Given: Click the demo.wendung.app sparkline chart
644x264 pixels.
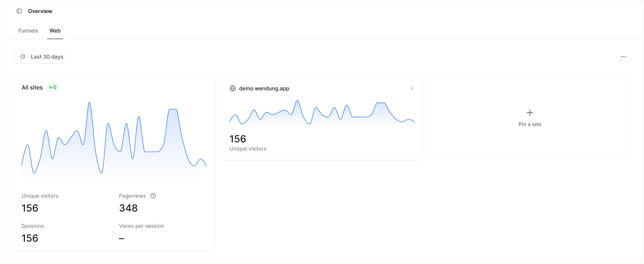Looking at the screenshot, I should point(322,112).
